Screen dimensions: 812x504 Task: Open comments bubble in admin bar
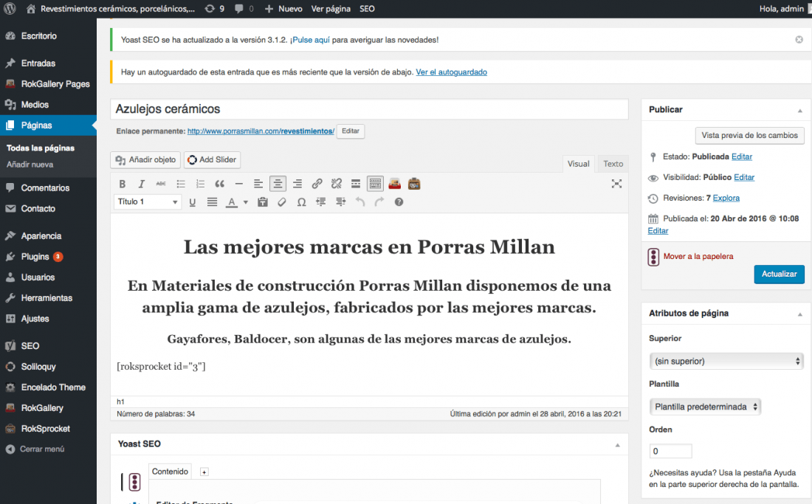[244, 9]
